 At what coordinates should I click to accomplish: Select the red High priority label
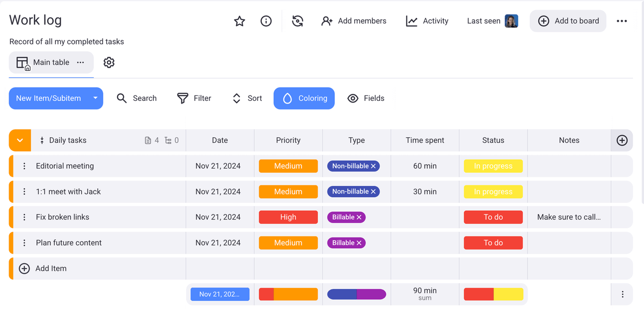click(x=288, y=217)
